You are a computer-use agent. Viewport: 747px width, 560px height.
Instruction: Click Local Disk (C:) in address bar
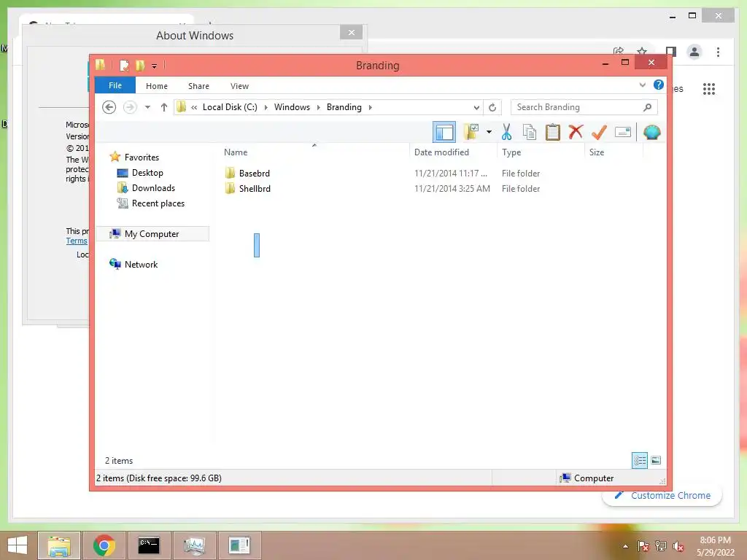[x=230, y=107]
